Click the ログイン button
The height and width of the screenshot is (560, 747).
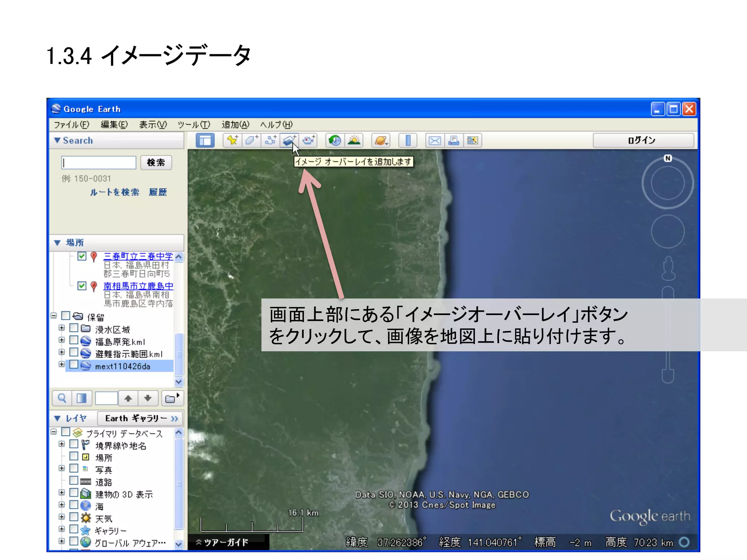(x=643, y=140)
